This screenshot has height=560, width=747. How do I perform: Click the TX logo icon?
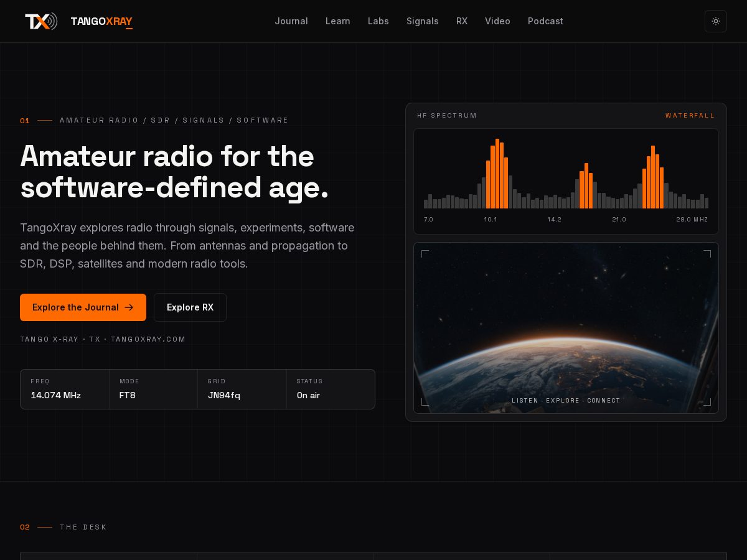[41, 21]
